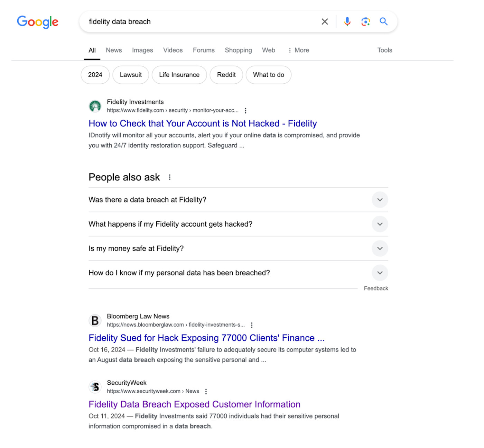The height and width of the screenshot is (448, 484).
Task: Open the Bloomberg article about Fidelity lawsuit
Action: tap(206, 338)
